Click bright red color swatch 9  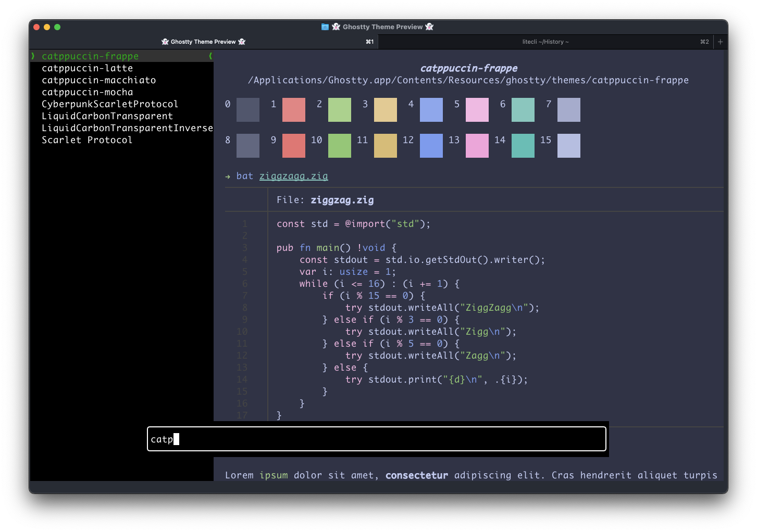coord(294,146)
